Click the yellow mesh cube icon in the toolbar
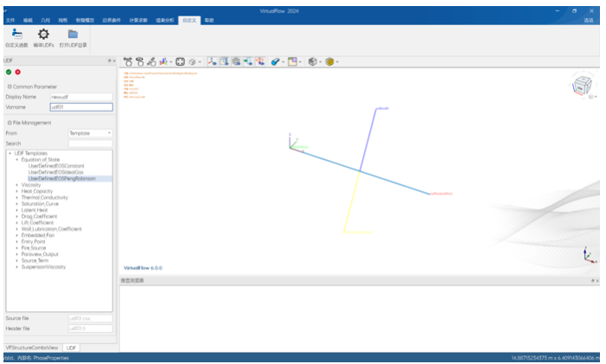Viewport: 606px width, 364px height. pyautogui.click(x=329, y=62)
